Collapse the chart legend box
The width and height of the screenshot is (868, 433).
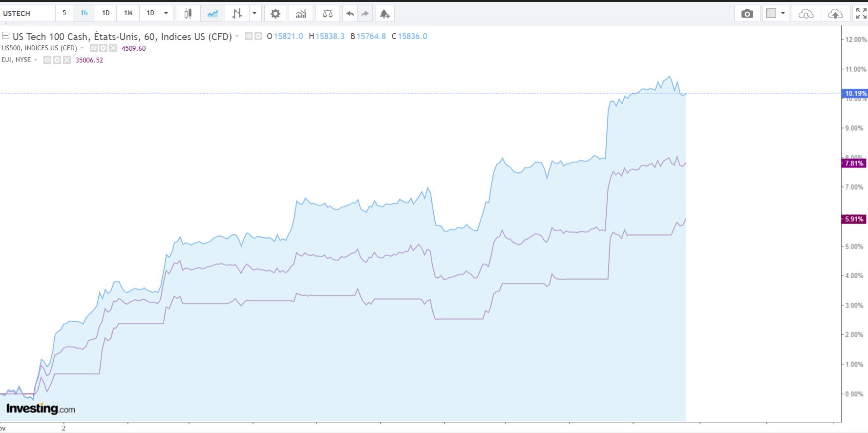(6, 36)
